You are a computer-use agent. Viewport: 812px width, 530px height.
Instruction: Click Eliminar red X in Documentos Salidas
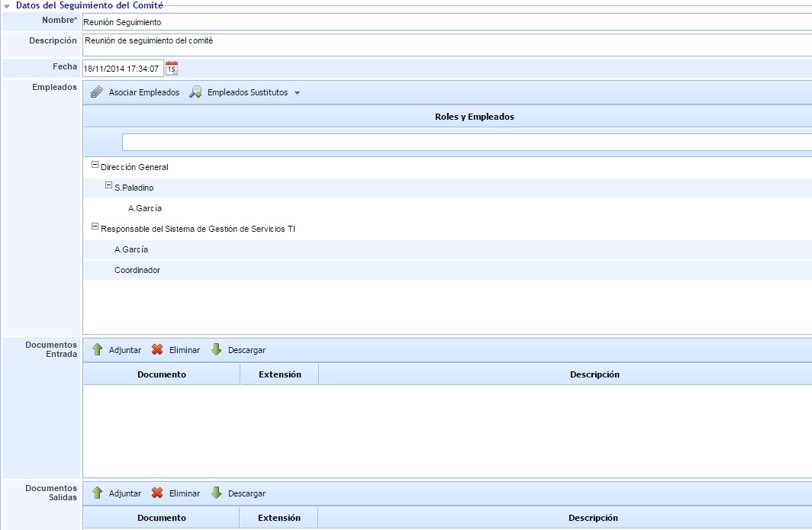pos(157,493)
